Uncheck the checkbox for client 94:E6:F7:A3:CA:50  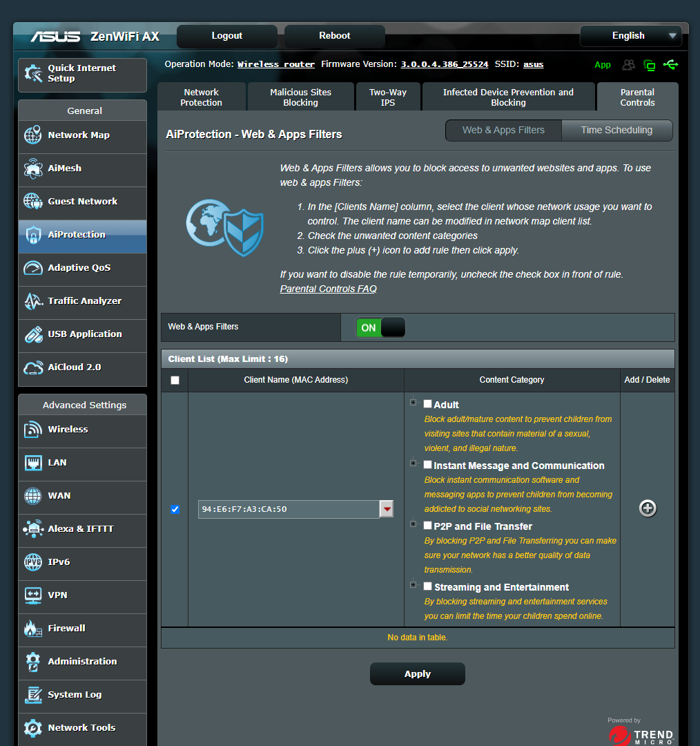175,509
